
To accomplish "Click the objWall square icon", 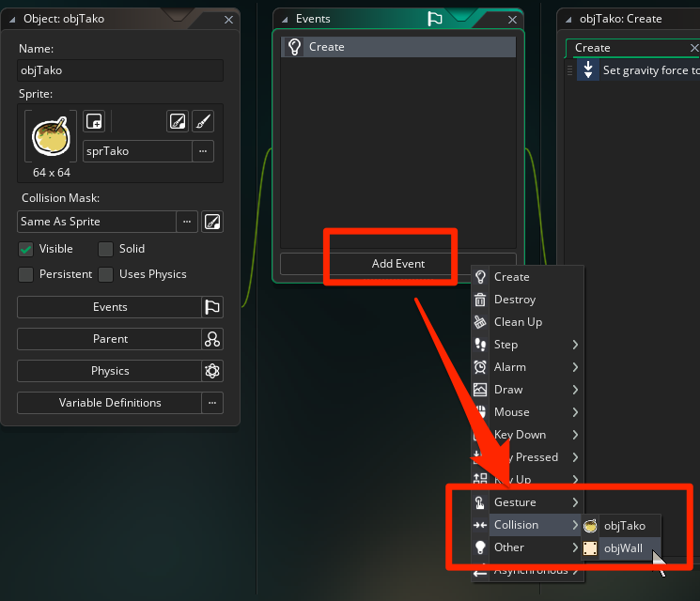I will click(590, 548).
